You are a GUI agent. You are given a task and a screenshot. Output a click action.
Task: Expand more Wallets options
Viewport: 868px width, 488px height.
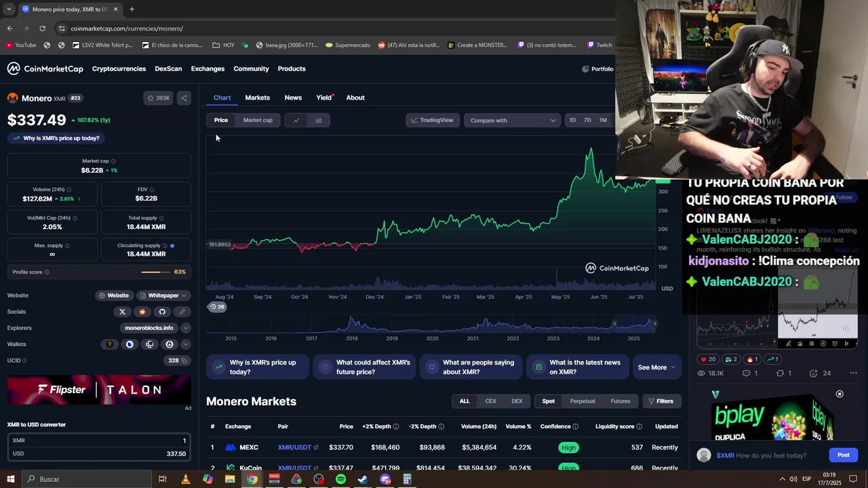pos(185,344)
